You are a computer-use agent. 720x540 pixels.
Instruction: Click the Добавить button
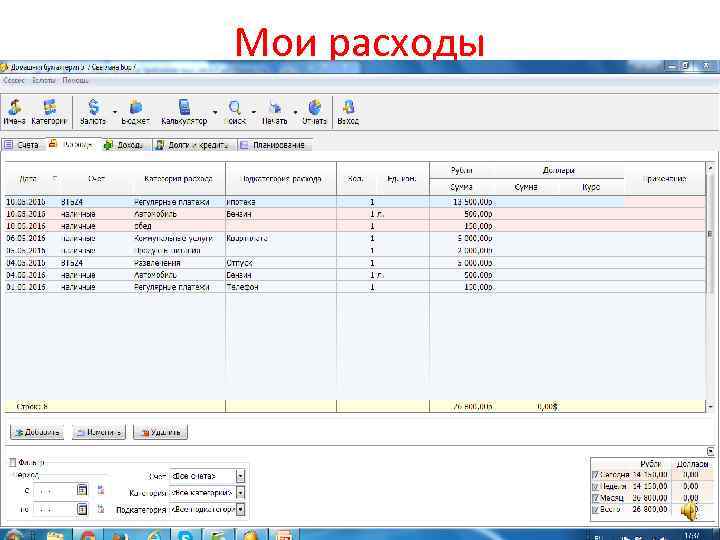pyautogui.click(x=37, y=432)
